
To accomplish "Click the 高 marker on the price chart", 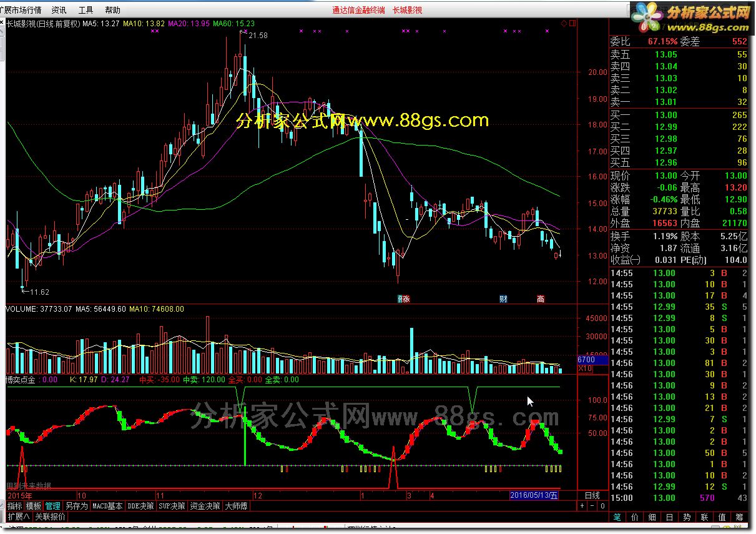I will click(541, 299).
